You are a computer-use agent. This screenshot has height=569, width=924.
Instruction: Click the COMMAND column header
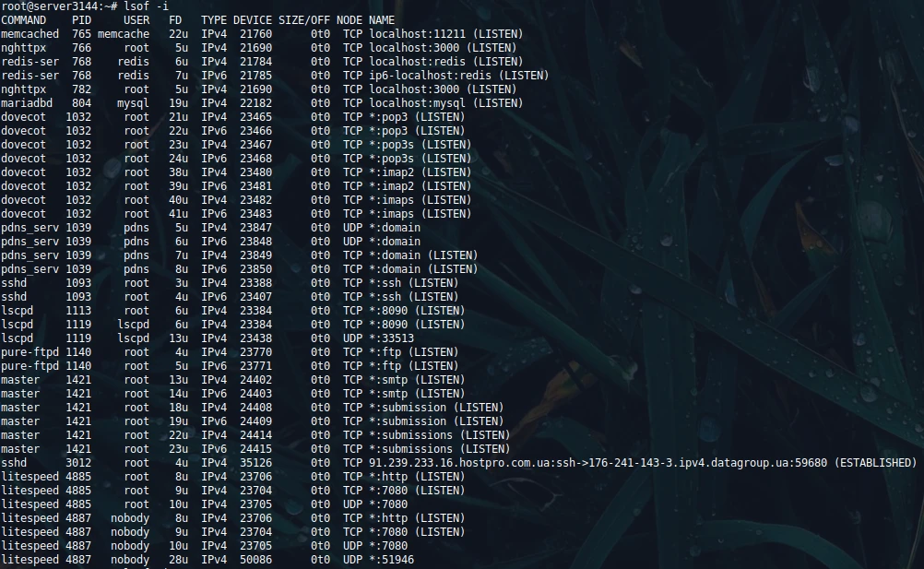tap(24, 20)
